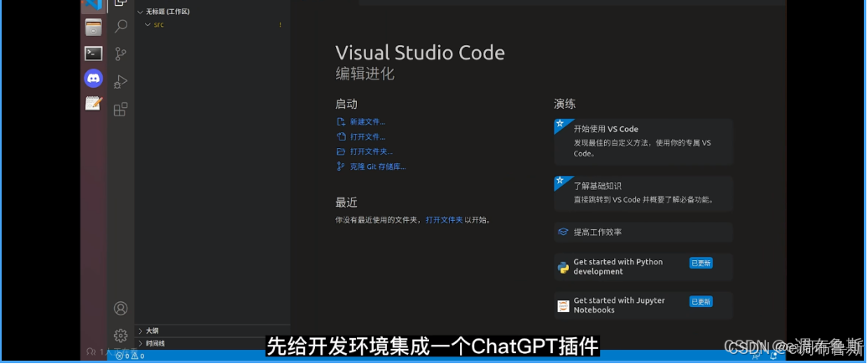The height and width of the screenshot is (364, 868).
Task: Click the Visual Studio Code heading
Action: pos(420,53)
